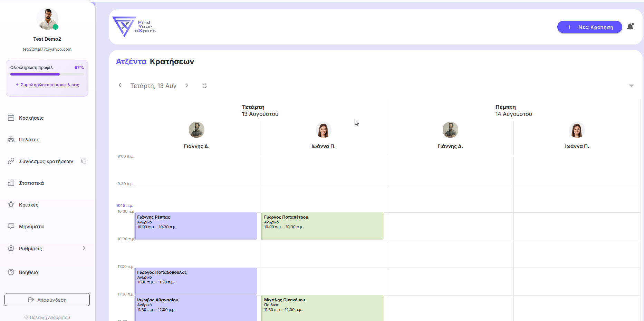This screenshot has height=321, width=644.
Task: Refresh the agenda with the reload icon
Action: [x=204, y=85]
